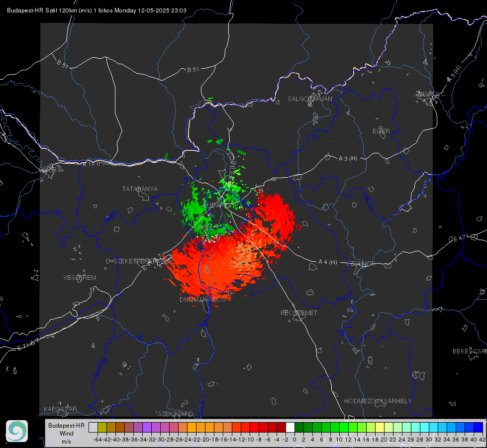Click the '-64' value on the legend scale
This screenshot has width=487, height=448.
[97, 440]
